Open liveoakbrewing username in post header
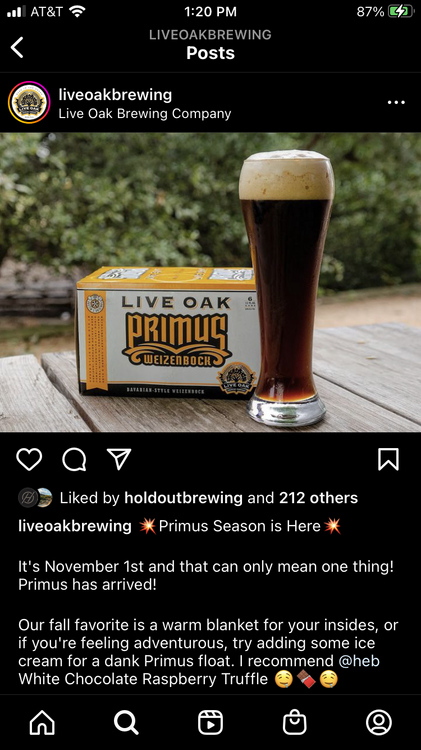421x750 pixels. (115, 95)
